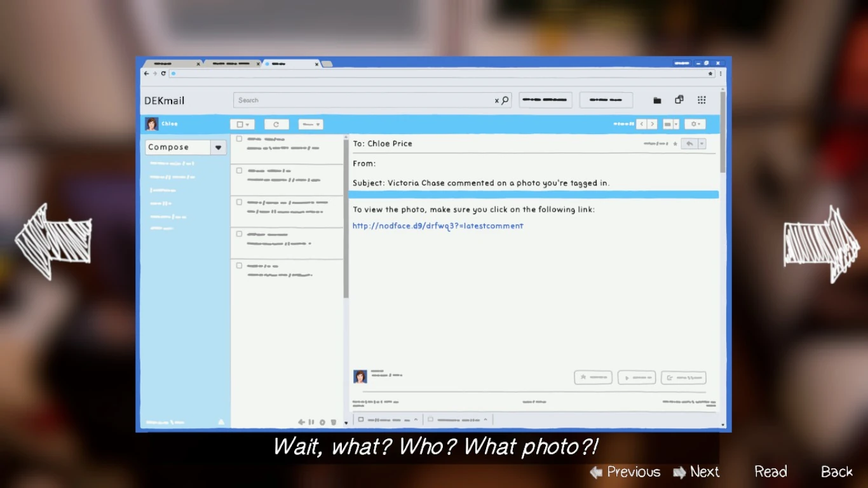Click the star button below the email
The height and width of the screenshot is (488, 868).
593,377
